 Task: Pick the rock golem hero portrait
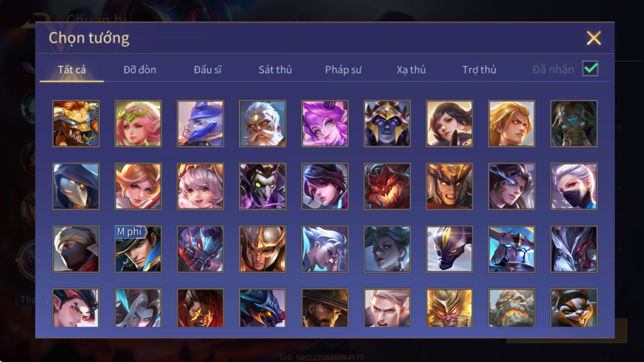pyautogui.click(x=512, y=308)
